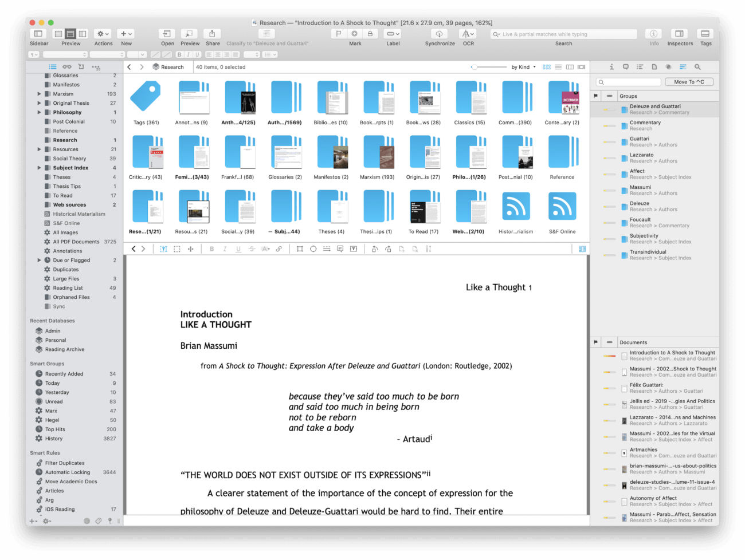The height and width of the screenshot is (560, 745).
Task: Toggle the lock Mark button
Action: 370,34
